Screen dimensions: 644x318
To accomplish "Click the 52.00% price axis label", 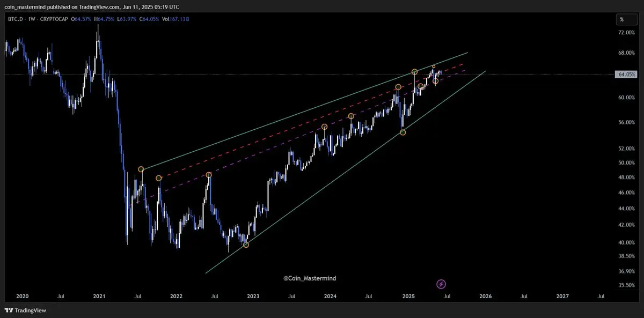I will (x=627, y=149).
